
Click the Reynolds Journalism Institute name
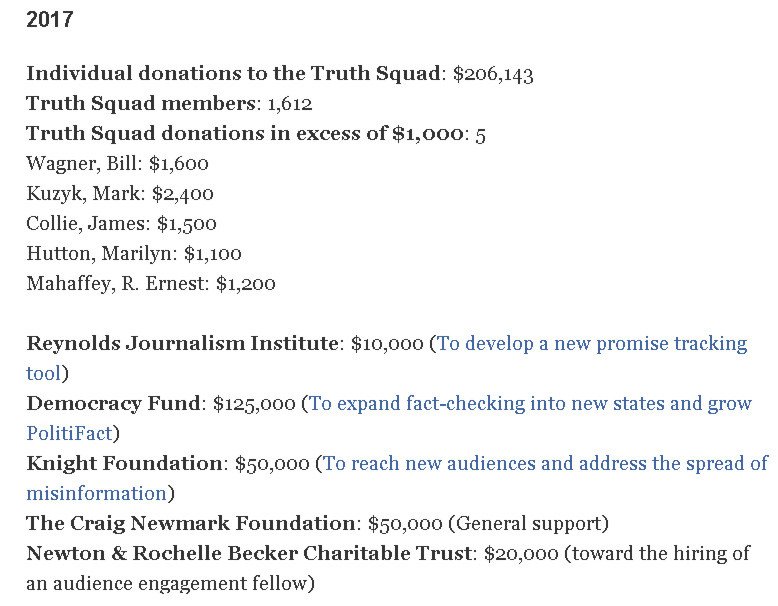coord(182,343)
